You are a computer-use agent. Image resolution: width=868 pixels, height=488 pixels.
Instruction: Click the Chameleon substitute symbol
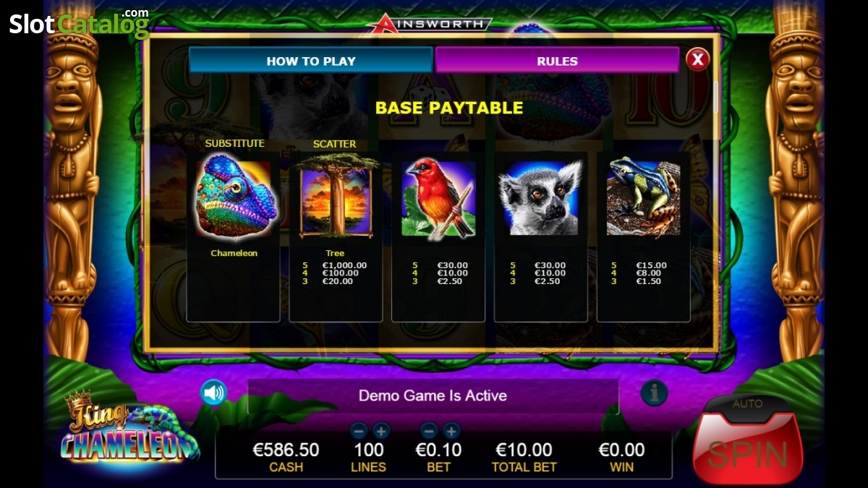[x=234, y=199]
